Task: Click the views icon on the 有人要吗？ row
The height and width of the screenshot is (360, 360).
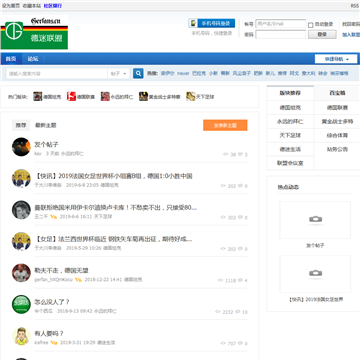Action: point(223,343)
